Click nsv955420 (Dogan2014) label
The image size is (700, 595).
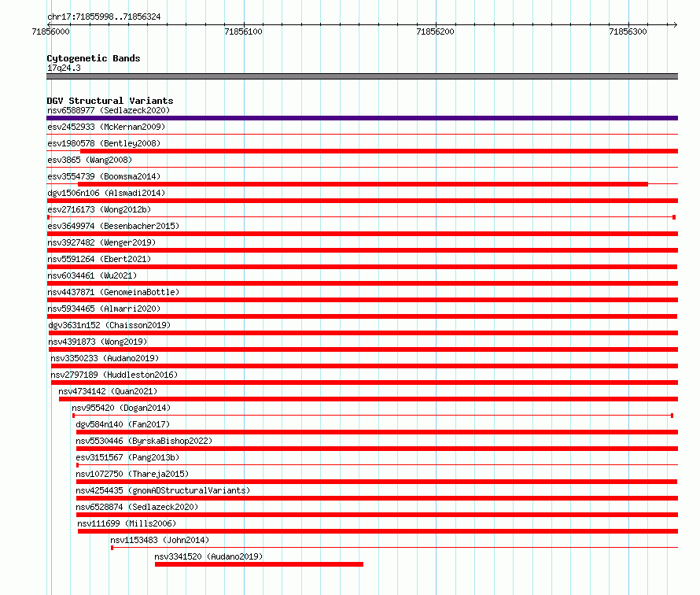[x=121, y=408]
